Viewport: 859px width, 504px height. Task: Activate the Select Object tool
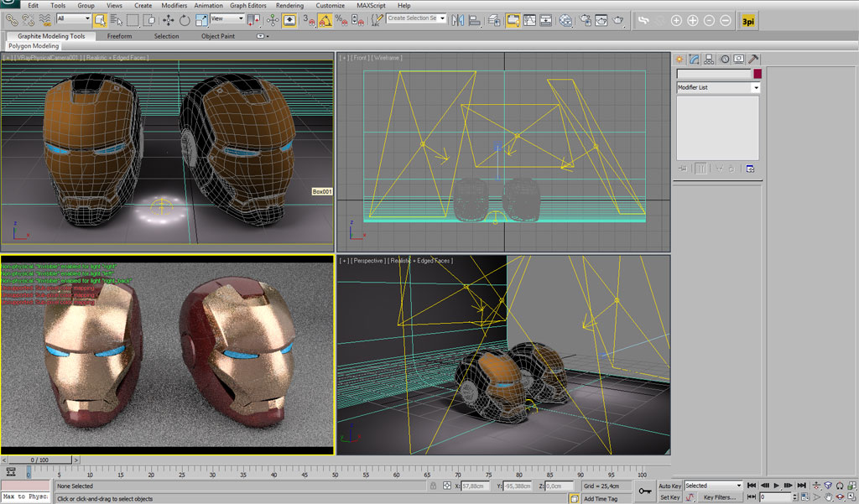point(100,20)
